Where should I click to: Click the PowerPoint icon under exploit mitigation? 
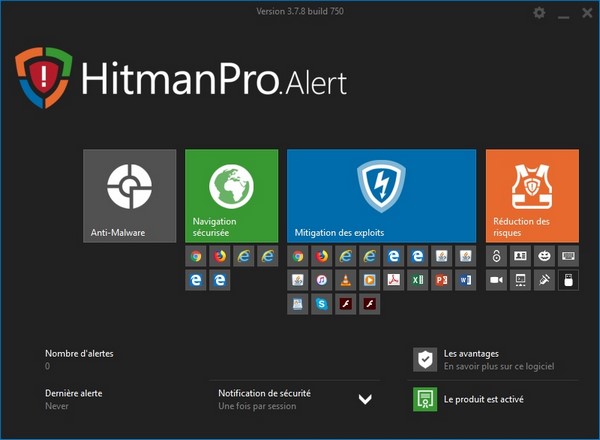coord(442,280)
